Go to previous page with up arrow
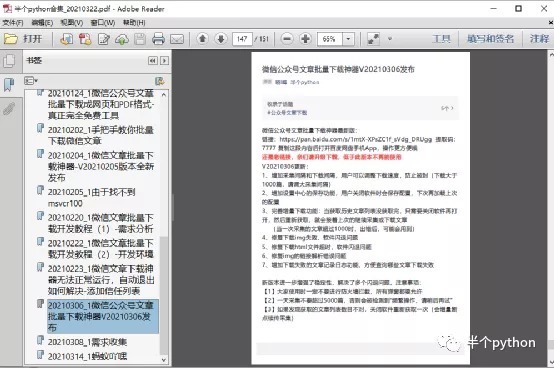 [202, 38]
